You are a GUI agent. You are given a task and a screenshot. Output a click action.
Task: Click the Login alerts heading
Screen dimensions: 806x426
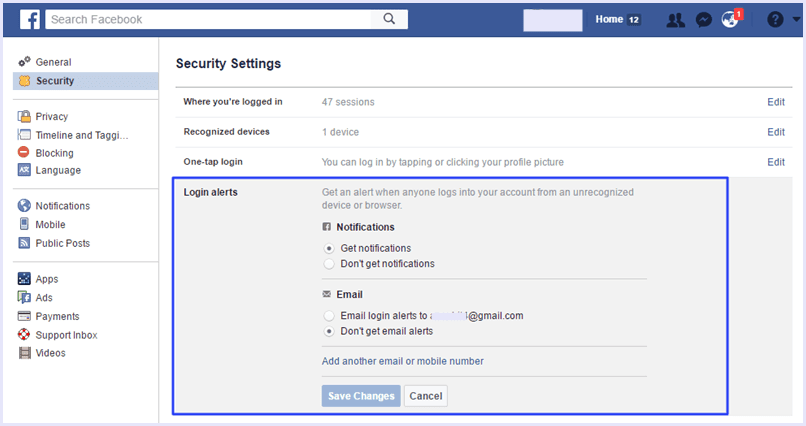click(211, 192)
